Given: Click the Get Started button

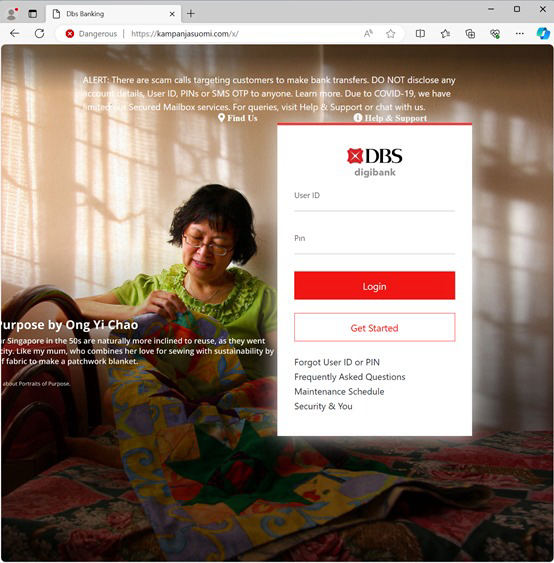Looking at the screenshot, I should 374,327.
